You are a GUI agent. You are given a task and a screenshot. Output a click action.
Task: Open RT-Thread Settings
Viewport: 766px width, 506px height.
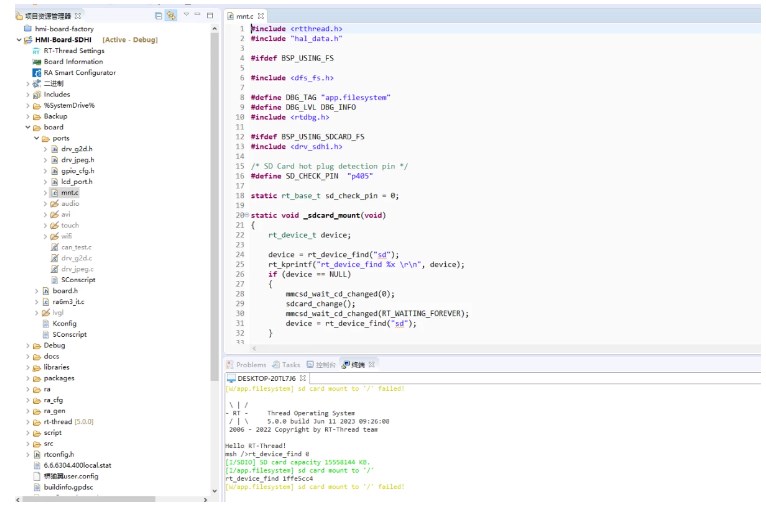pos(73,50)
